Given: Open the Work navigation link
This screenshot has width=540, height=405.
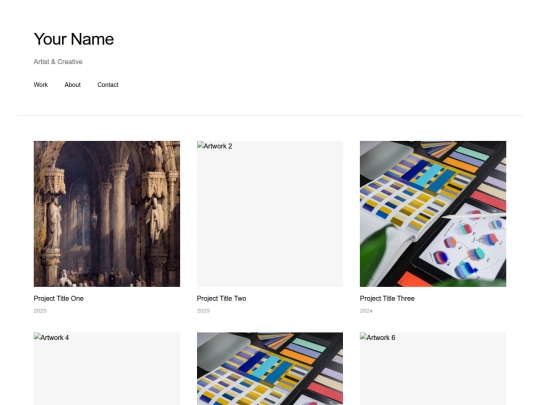Looking at the screenshot, I should [41, 85].
